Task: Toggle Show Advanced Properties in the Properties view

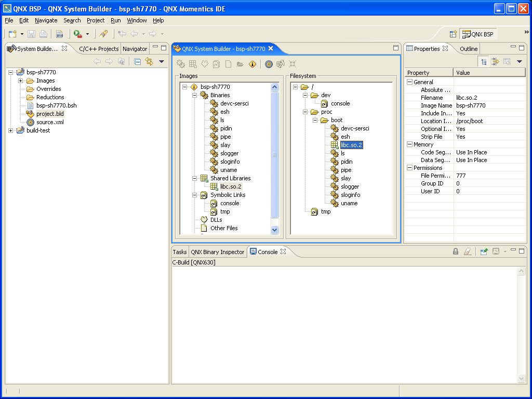Action: (495, 61)
